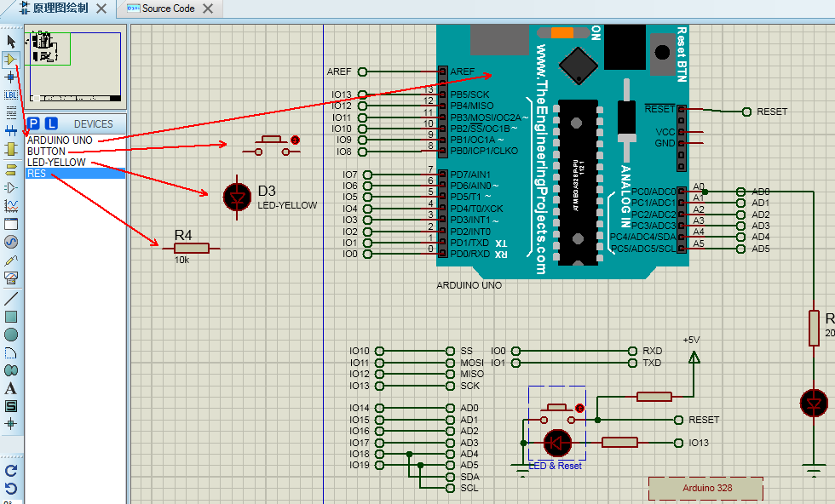Choose Generator Mode sine icon
The width and height of the screenshot is (835, 504).
[10, 242]
